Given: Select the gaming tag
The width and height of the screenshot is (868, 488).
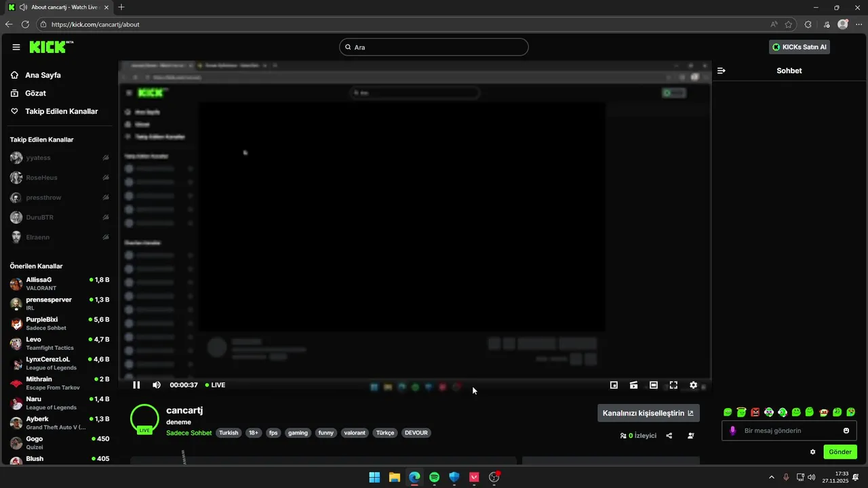Looking at the screenshot, I should tap(298, 433).
